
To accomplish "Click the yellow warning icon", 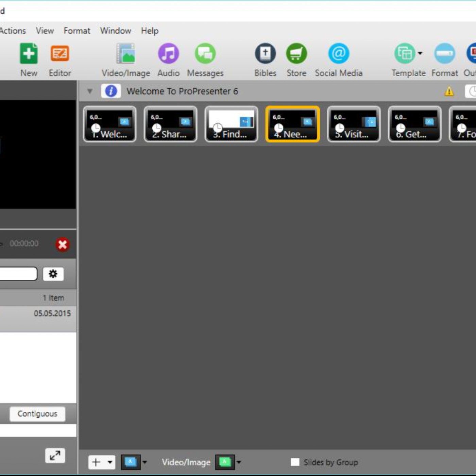I will coord(449,91).
